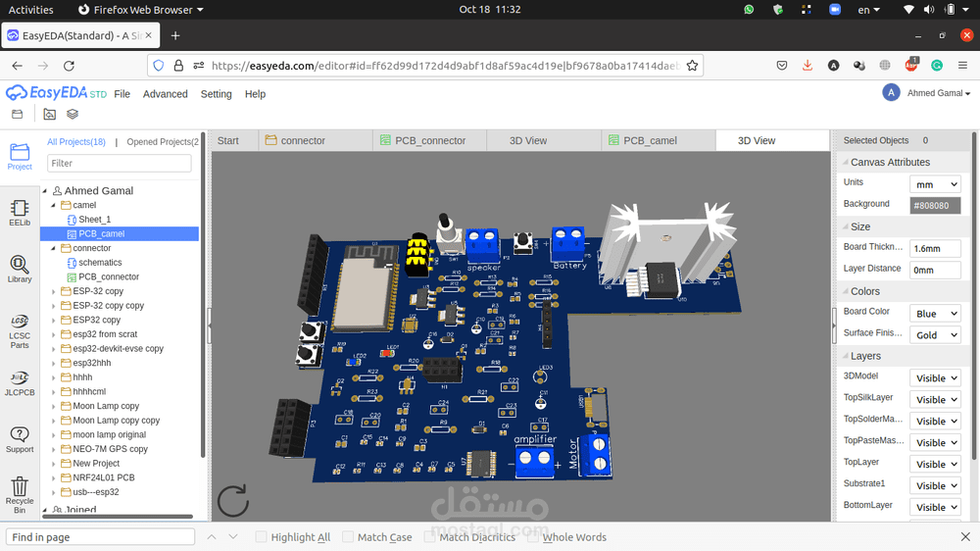Open the JLCPCB sidebar icon
Screen dimensions: 980x551
point(20,383)
